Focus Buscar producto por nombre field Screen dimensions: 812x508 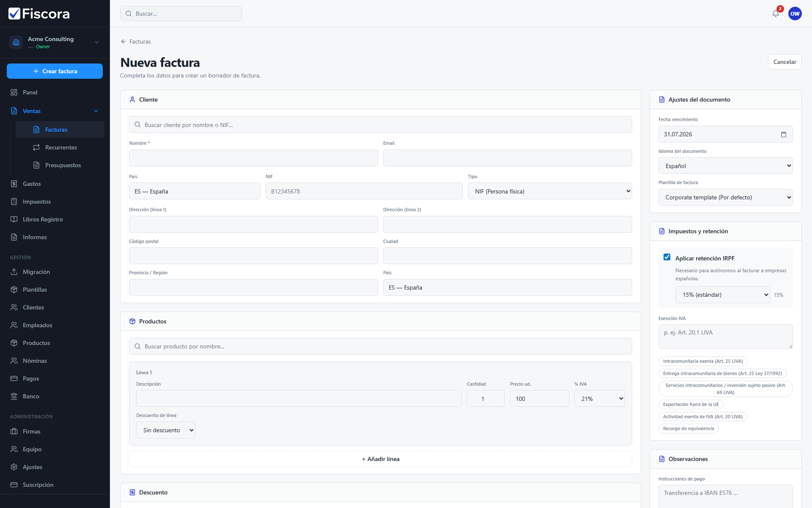click(380, 346)
